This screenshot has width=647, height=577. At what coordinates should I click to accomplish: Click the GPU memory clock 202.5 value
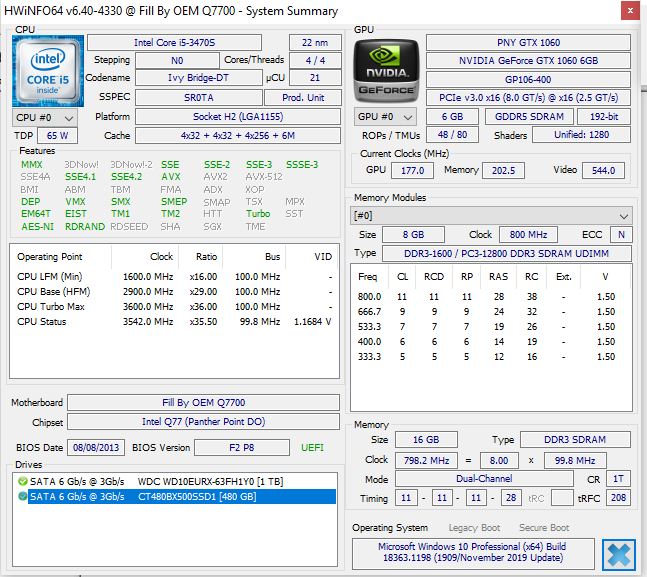coord(503,170)
